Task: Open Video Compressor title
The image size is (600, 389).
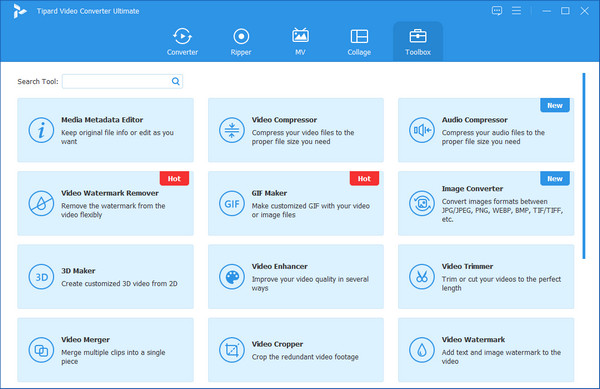Action: (x=284, y=120)
